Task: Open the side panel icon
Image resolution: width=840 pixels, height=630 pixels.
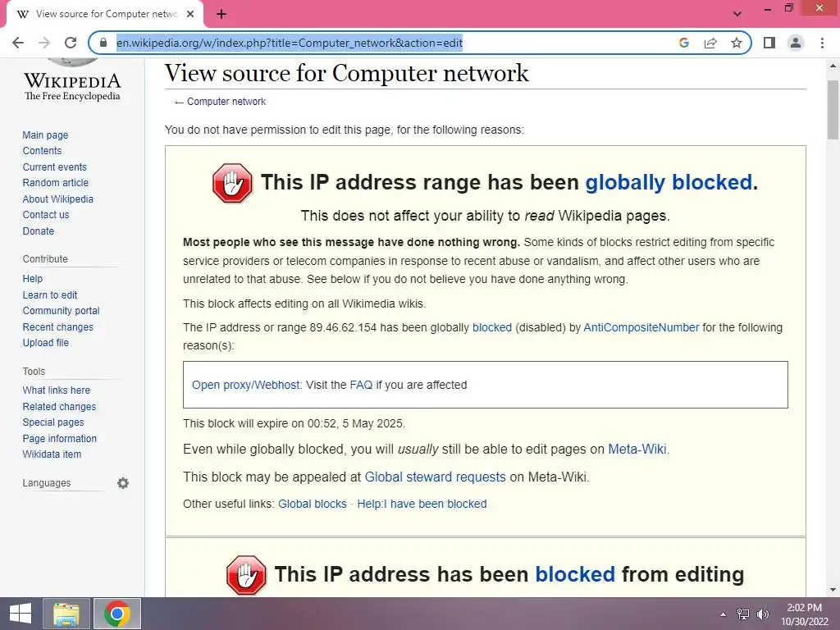Action: 769,43
